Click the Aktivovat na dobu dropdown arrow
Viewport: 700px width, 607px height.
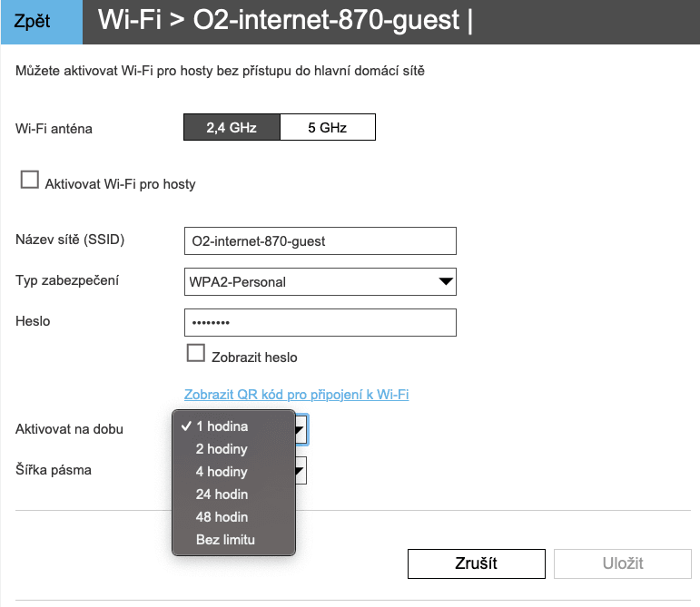(x=301, y=429)
